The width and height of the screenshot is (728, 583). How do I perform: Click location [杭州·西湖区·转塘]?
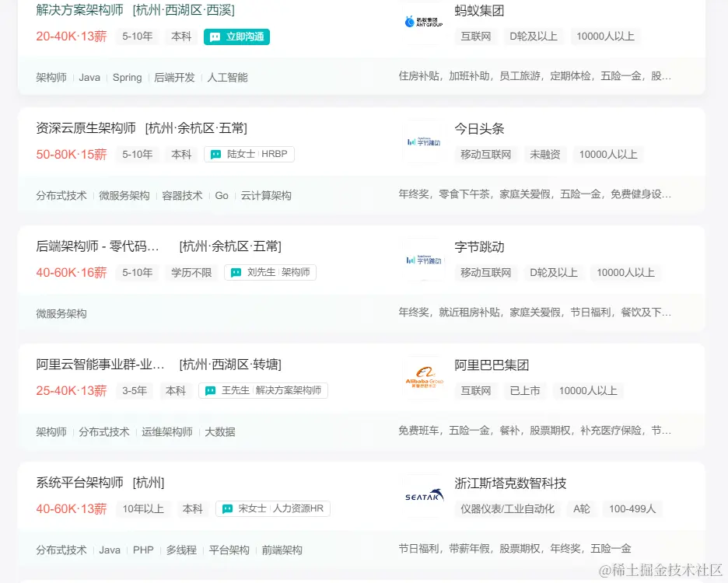(x=230, y=365)
